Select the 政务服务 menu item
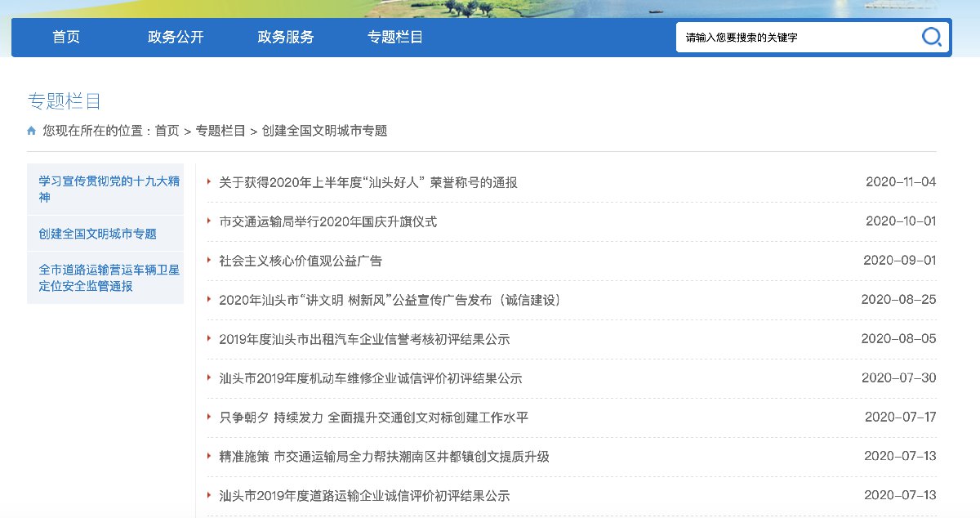The image size is (980, 518). coord(286,38)
